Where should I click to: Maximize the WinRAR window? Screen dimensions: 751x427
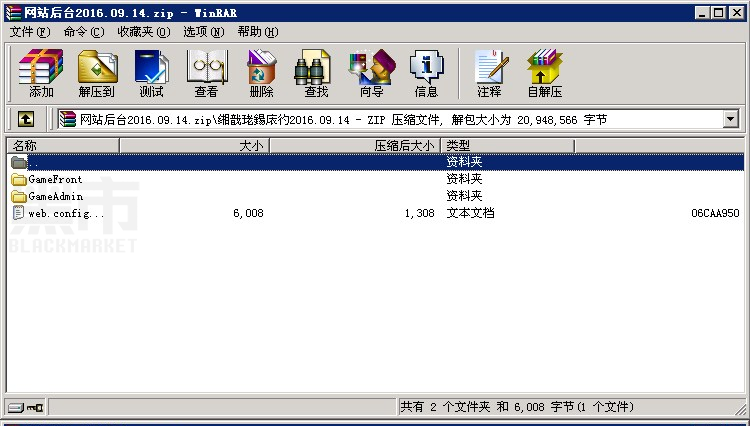[x=718, y=13]
